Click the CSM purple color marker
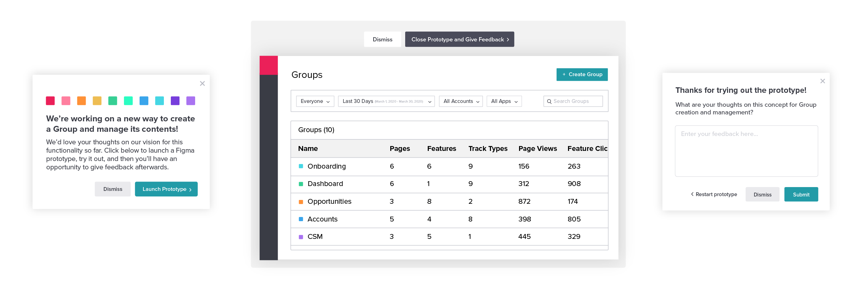The image size is (868, 290). click(301, 237)
